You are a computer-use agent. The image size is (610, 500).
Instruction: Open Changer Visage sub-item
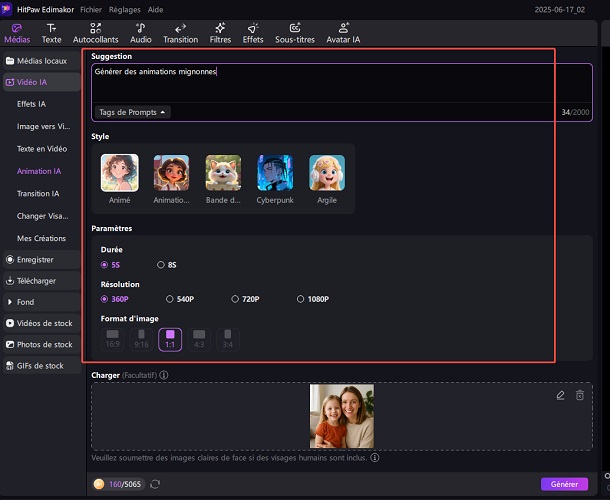point(42,216)
